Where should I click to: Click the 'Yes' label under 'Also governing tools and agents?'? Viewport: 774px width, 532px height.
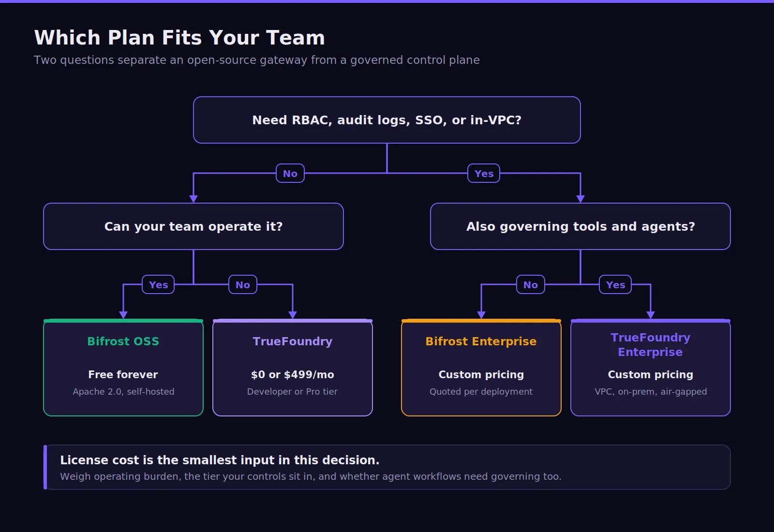point(615,285)
